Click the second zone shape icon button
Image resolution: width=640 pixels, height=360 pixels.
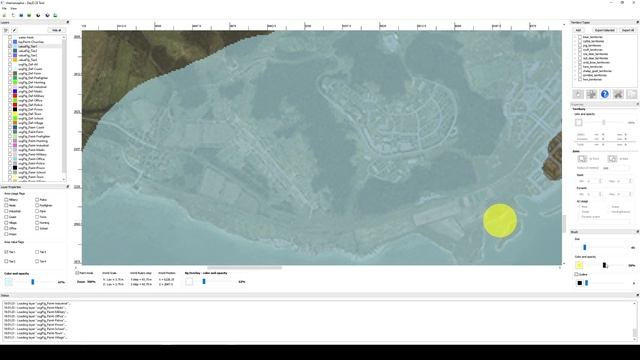pos(612,158)
